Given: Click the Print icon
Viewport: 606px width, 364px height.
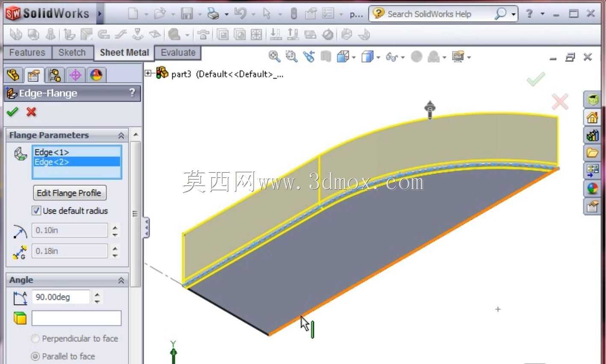Looking at the screenshot, I should coord(213,14).
